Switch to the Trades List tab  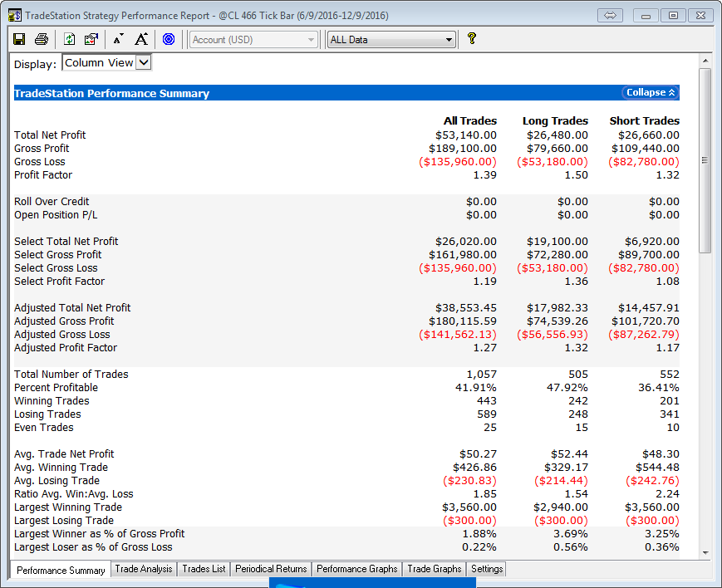pyautogui.click(x=204, y=569)
